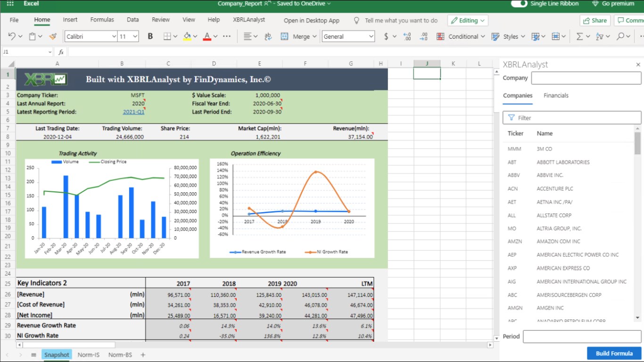Click the Sort and Filter icon

pos(600,36)
